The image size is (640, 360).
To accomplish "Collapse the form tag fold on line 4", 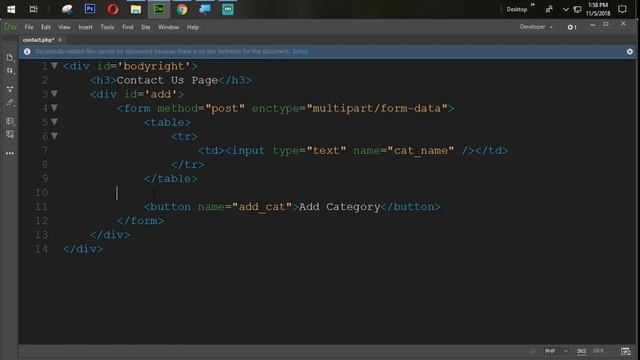I will (54, 108).
